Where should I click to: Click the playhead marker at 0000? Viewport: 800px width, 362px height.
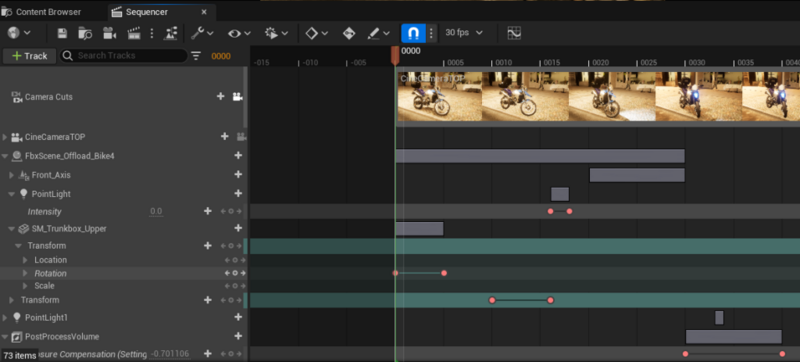click(x=395, y=55)
